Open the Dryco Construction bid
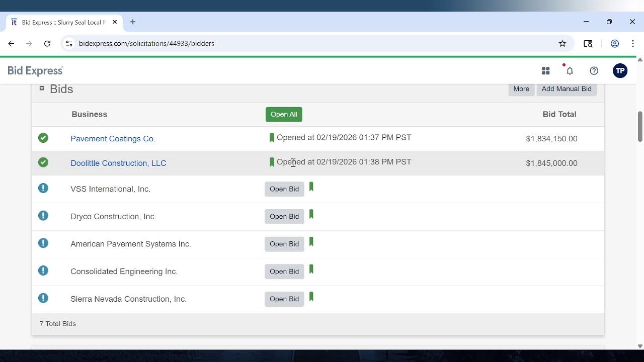 (x=284, y=217)
